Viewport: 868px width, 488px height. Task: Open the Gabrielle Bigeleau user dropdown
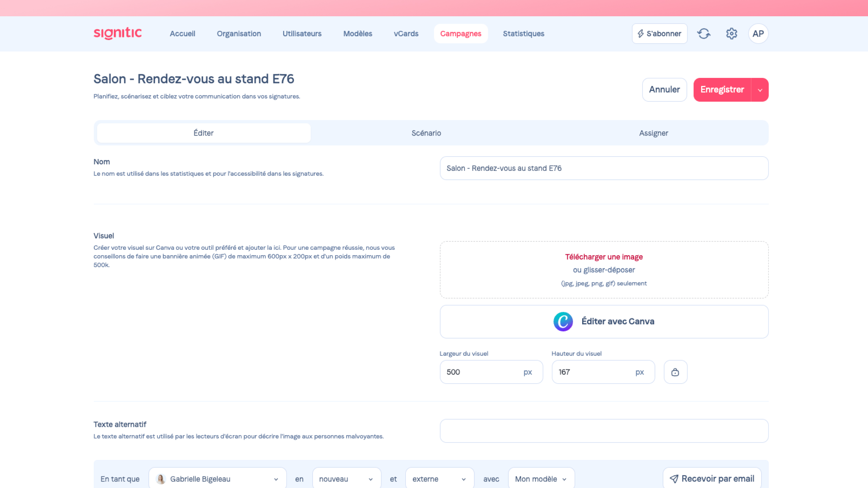(217, 479)
